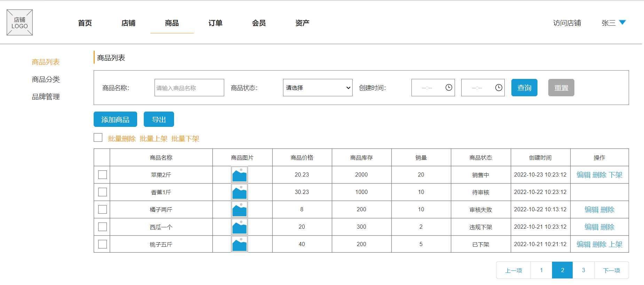This screenshot has height=285, width=644.
Task: Click the 重置 button
Action: coord(561,88)
